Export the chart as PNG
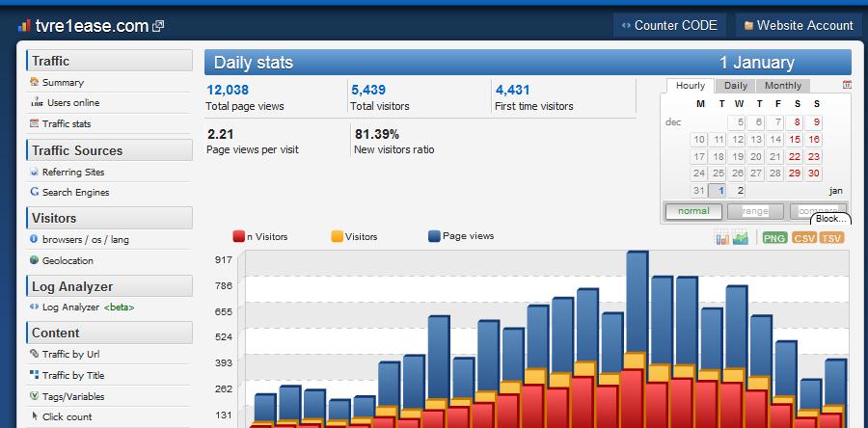 pyautogui.click(x=774, y=238)
